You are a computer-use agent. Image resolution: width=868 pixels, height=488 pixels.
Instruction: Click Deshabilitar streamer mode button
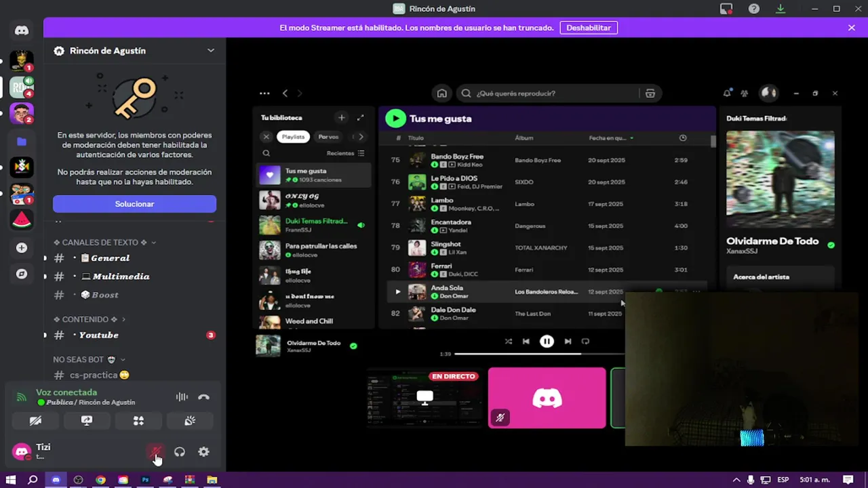(x=589, y=28)
